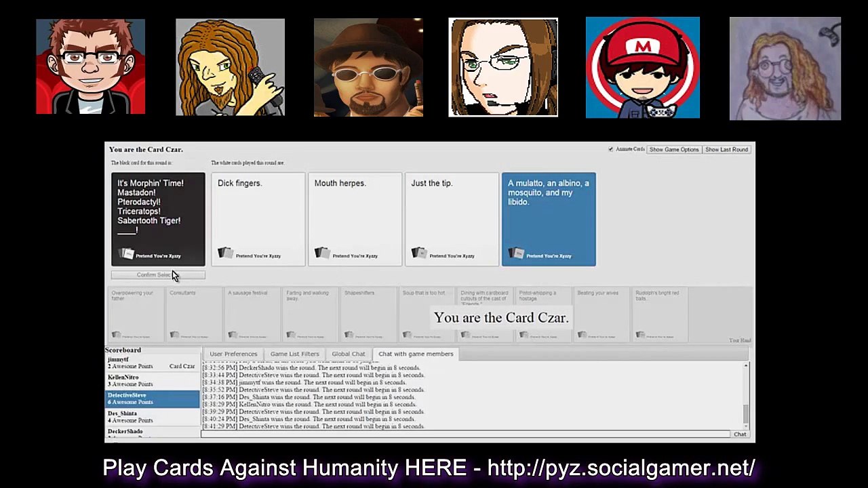Confirm the selected white card

click(x=158, y=274)
